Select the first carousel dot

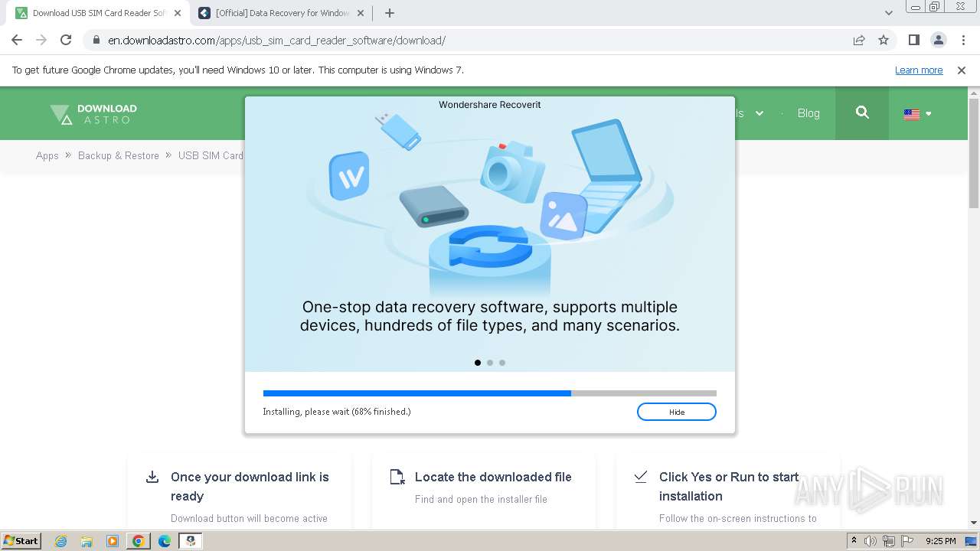tap(478, 363)
